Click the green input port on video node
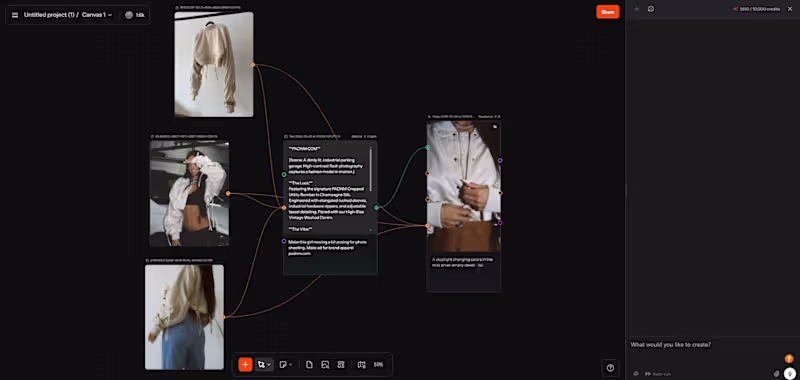The width and height of the screenshot is (800, 380). coord(428,147)
